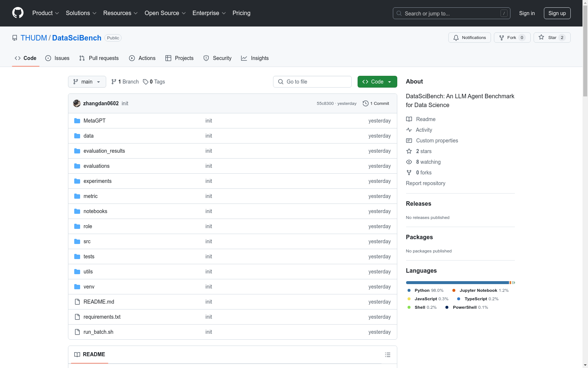The height and width of the screenshot is (368, 588).
Task: Open the Readme link in About
Action: [x=421, y=119]
